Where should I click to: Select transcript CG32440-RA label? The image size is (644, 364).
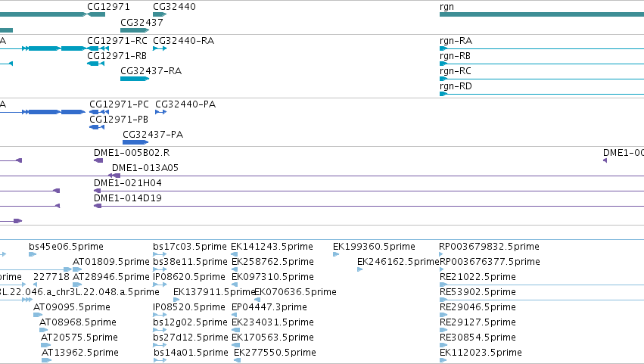click(x=183, y=41)
